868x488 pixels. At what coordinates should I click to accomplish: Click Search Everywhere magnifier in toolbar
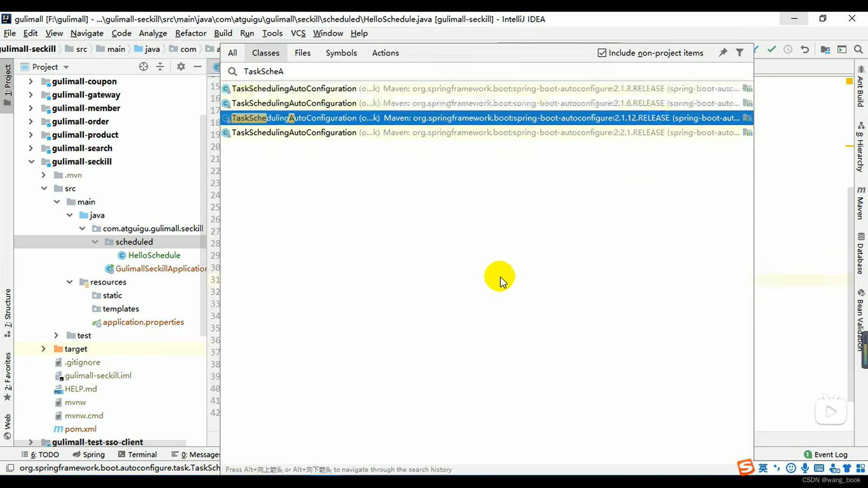[859, 49]
